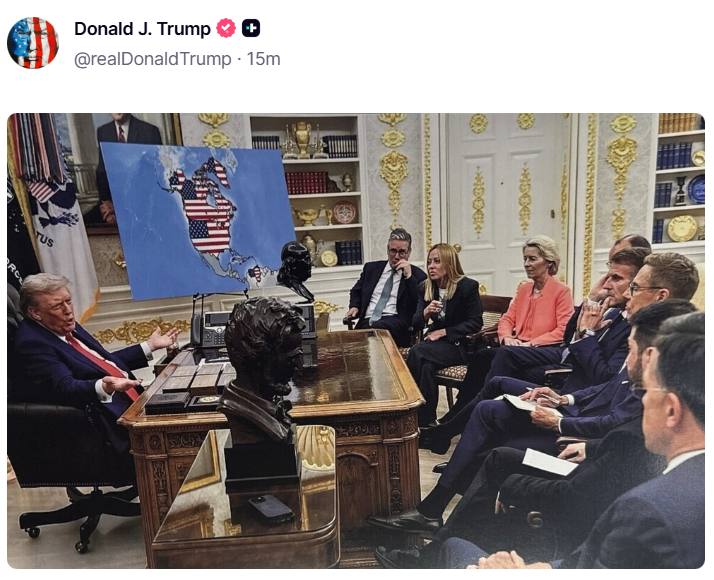Open the Donald J. Trump display name

tap(142, 29)
